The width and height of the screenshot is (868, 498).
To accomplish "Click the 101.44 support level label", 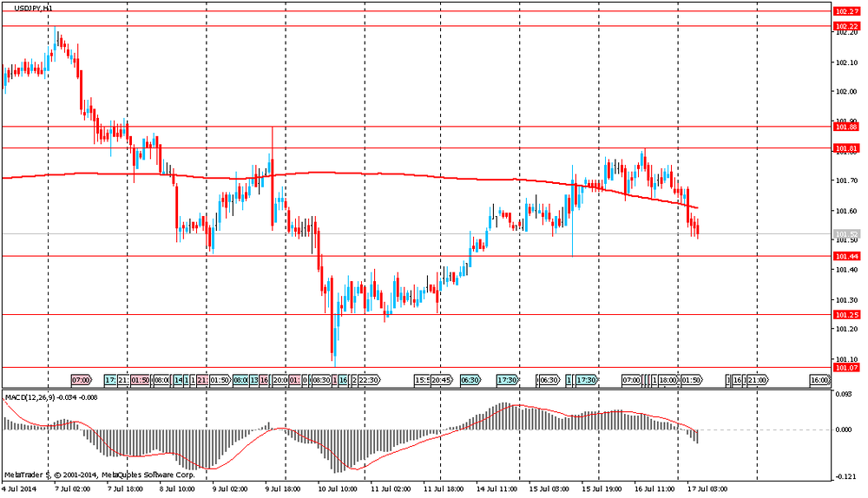I will pyautogui.click(x=845, y=256).
